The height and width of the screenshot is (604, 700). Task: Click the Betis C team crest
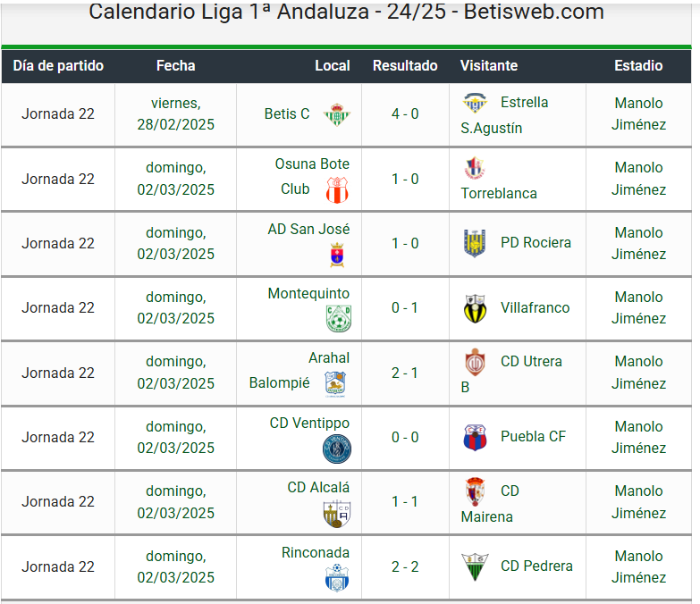pos(337,114)
